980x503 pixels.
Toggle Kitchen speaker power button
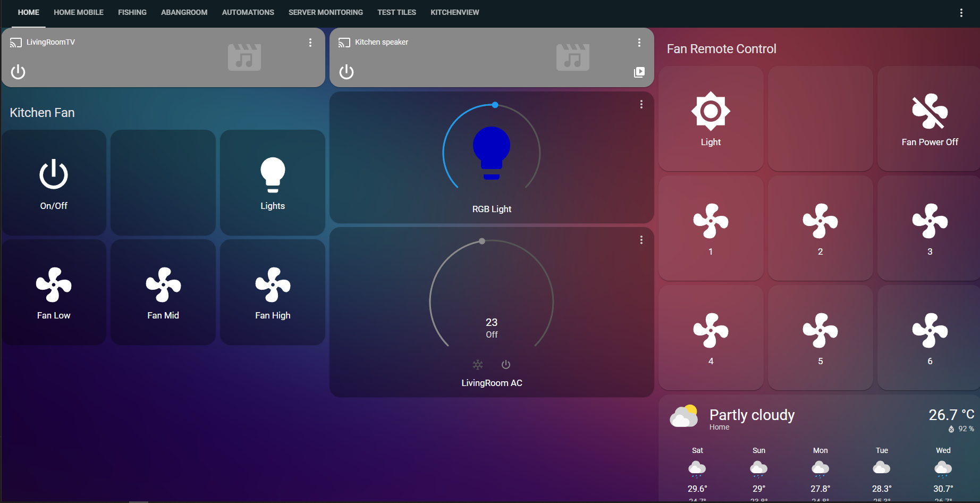pos(347,72)
